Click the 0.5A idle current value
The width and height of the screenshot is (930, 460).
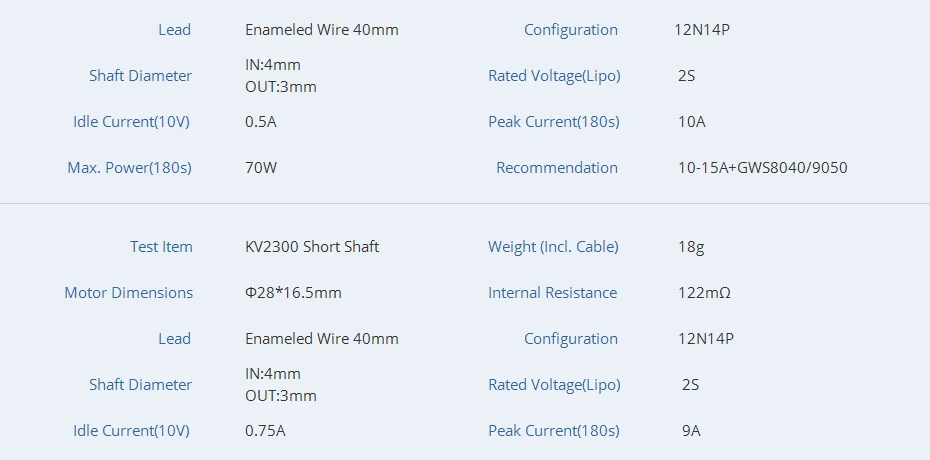[261, 122]
